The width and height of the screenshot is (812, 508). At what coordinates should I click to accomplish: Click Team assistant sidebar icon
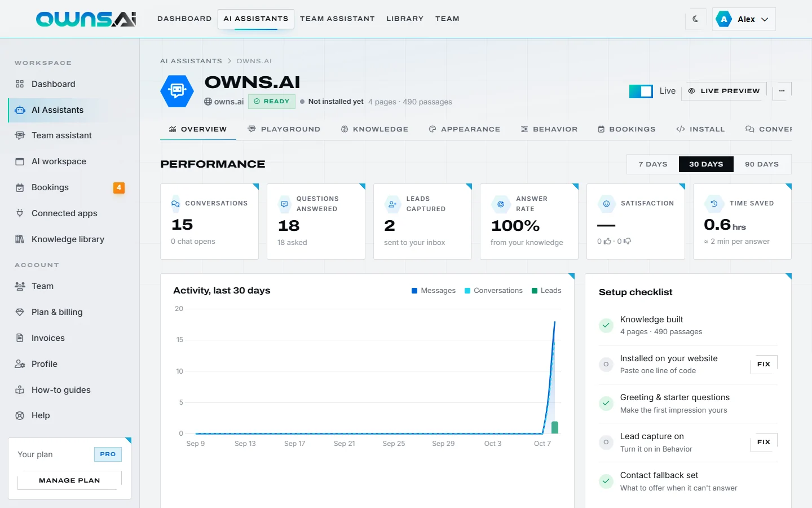point(20,135)
